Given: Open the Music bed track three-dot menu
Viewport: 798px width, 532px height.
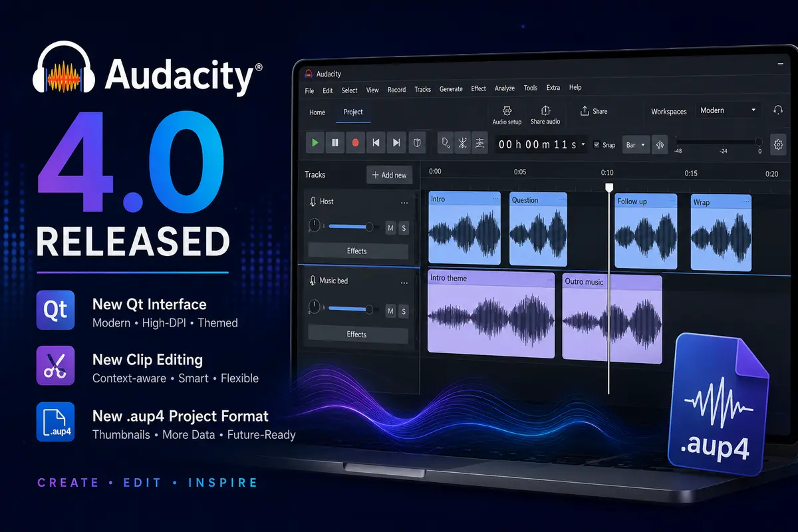Looking at the screenshot, I should pos(404,282).
